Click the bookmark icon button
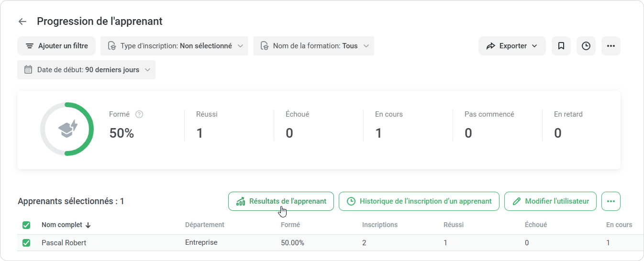This screenshot has width=644, height=261. (561, 46)
